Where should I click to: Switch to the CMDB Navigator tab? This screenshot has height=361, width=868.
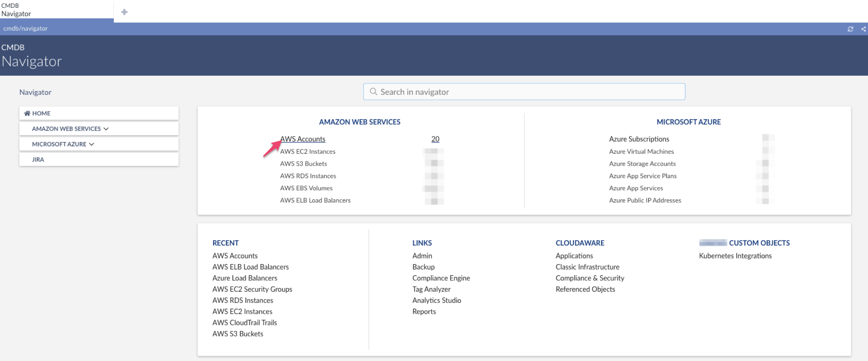pos(57,10)
